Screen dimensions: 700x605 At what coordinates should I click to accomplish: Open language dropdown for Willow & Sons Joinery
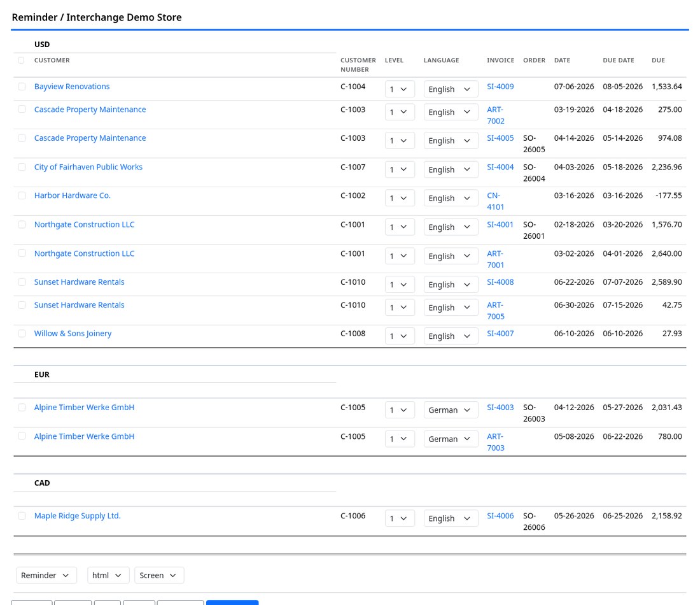pyautogui.click(x=451, y=336)
